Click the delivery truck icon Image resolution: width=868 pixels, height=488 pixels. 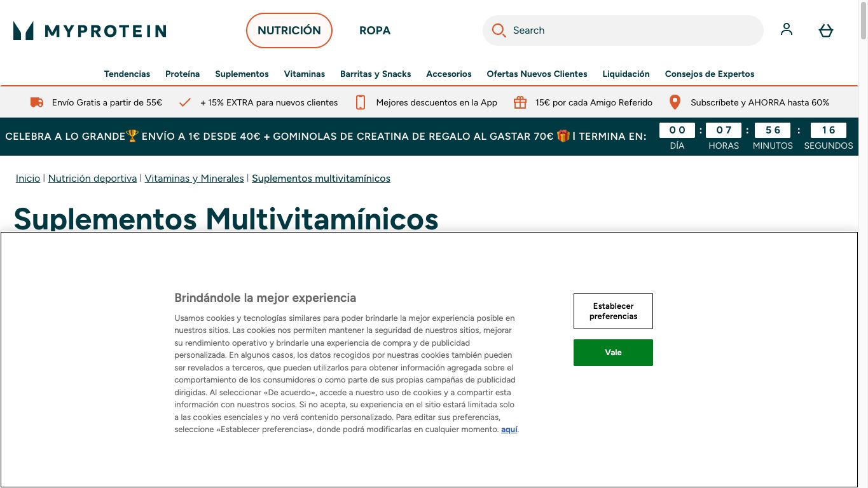tap(37, 102)
